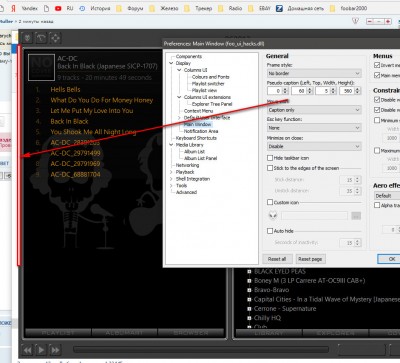Select Notification Area in preferences tree
Image resolution: width=400 pixels, height=363 pixels.
tap(201, 131)
